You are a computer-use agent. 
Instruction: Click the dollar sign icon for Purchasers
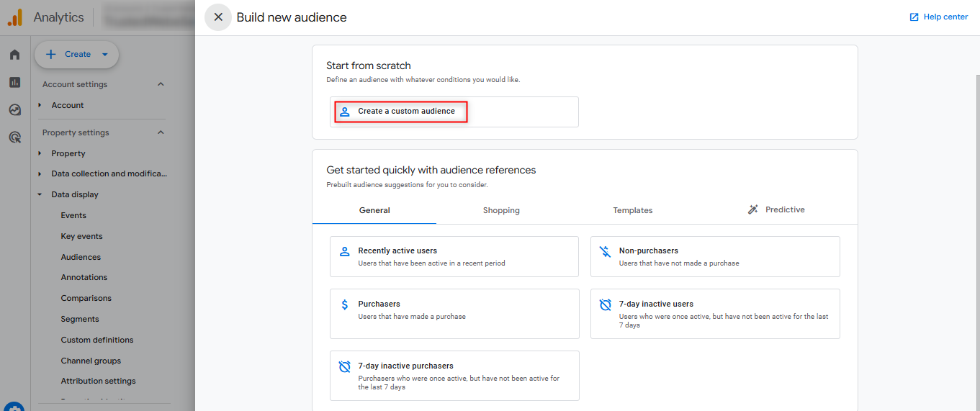(345, 304)
